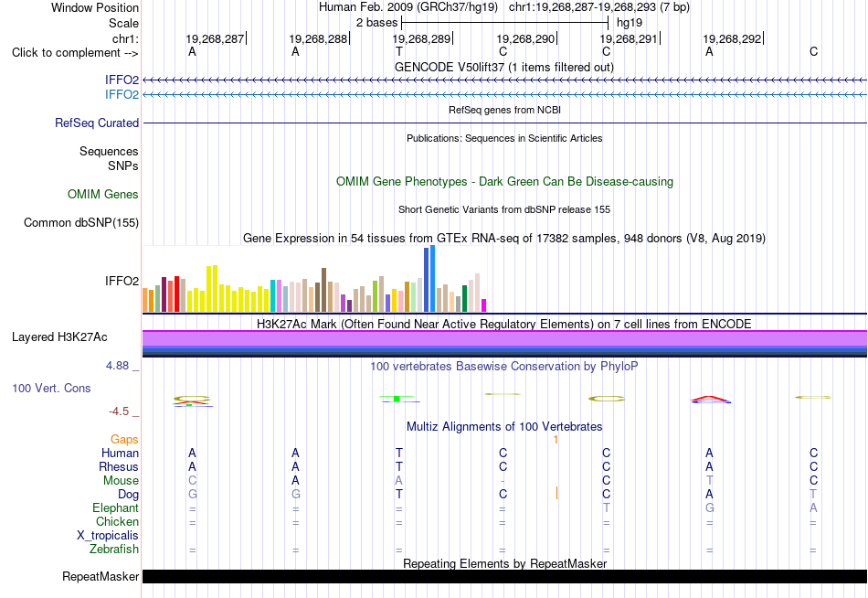
Task: Click 'Multiz Alignments of 100 Vertebrates' title
Action: [504, 426]
